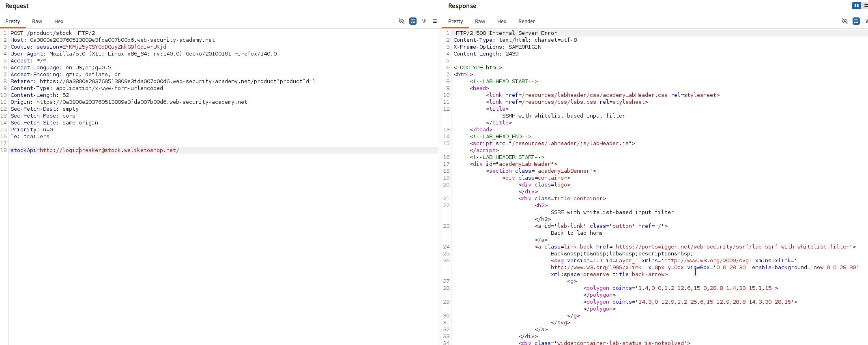The height and width of the screenshot is (345, 868).
Task: Select the side-by-side panel layout button
Action: click(x=856, y=6)
